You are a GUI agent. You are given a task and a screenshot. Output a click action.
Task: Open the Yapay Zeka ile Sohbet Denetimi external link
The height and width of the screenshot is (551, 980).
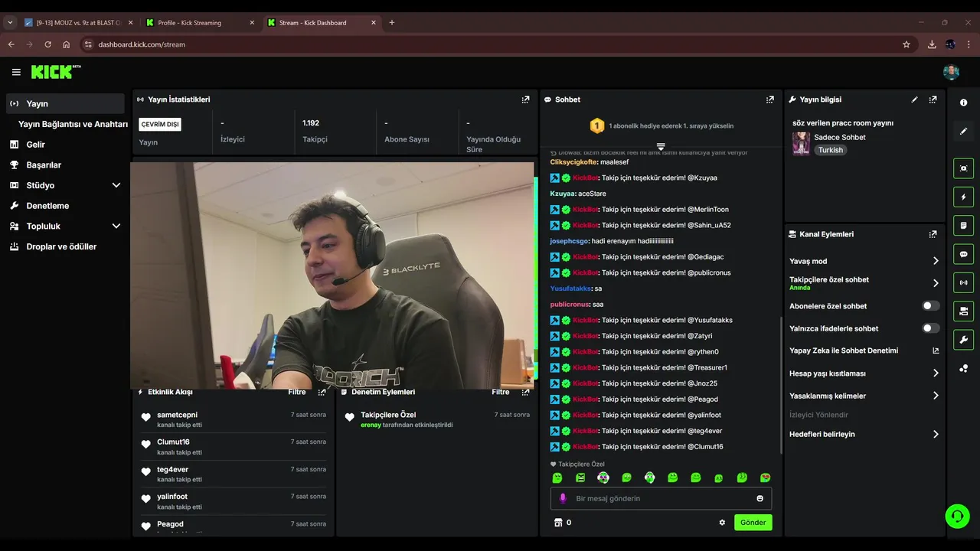[x=936, y=350]
